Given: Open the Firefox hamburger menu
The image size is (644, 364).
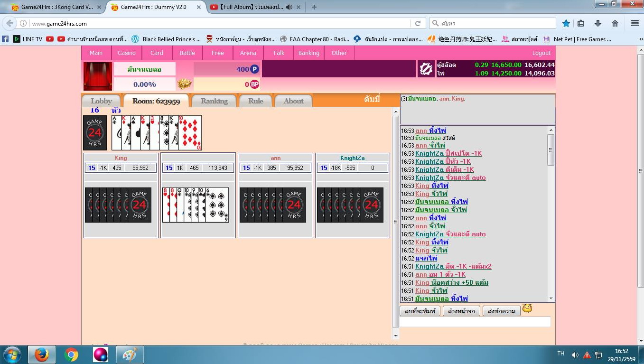Looking at the screenshot, I should click(635, 23).
